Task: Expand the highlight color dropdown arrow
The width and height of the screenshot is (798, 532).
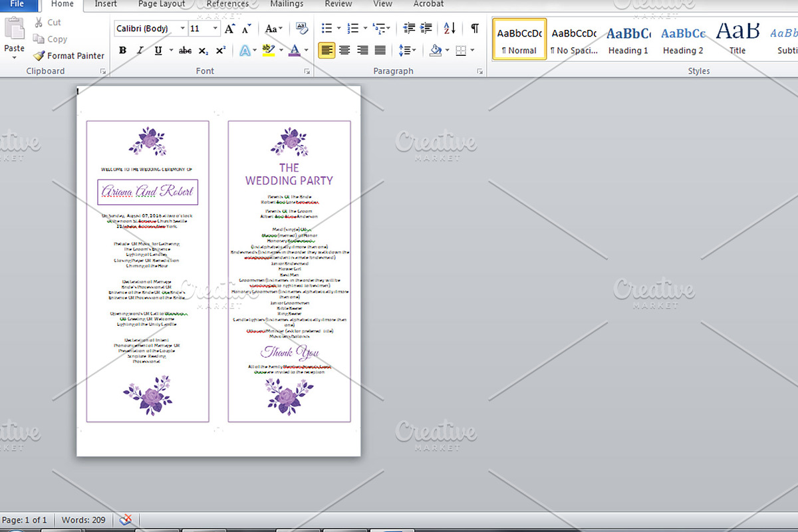Action: (x=281, y=51)
